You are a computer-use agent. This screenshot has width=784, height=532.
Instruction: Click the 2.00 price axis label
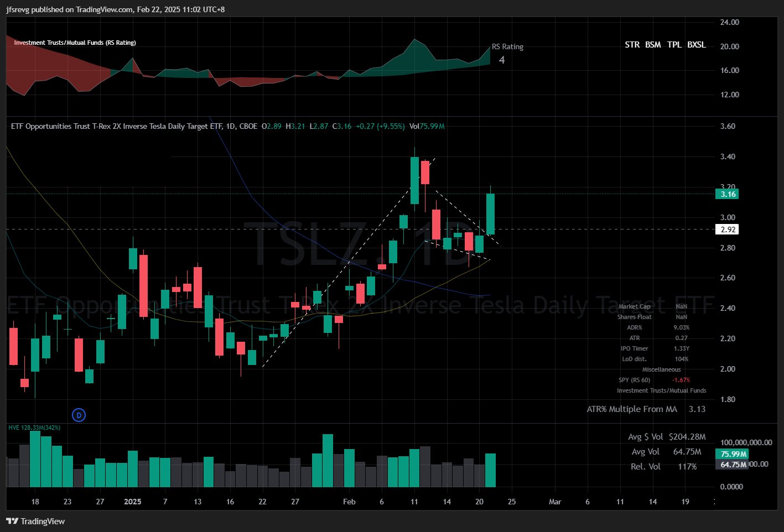click(x=728, y=369)
